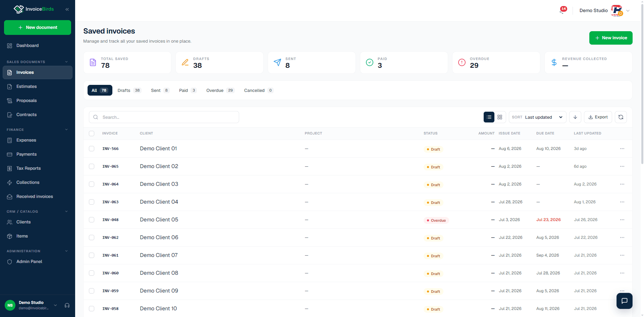
Task: Select the Drafts 38 tab
Action: tap(129, 90)
